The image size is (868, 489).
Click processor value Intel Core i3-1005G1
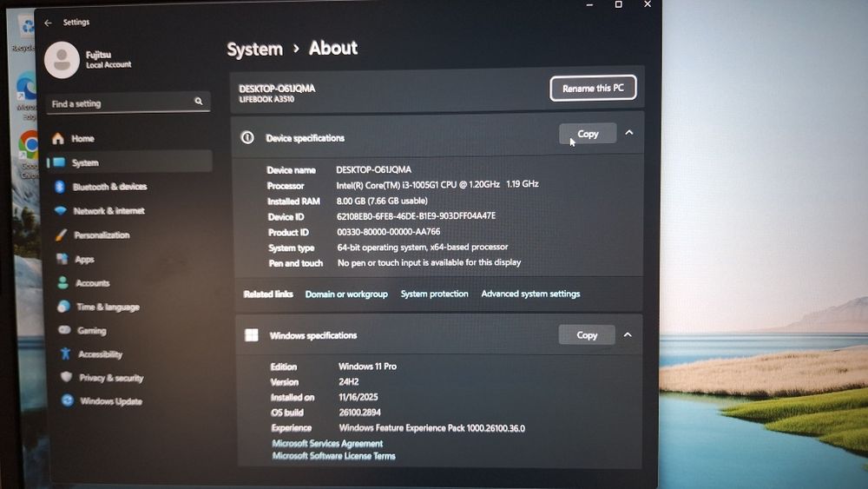tap(437, 184)
